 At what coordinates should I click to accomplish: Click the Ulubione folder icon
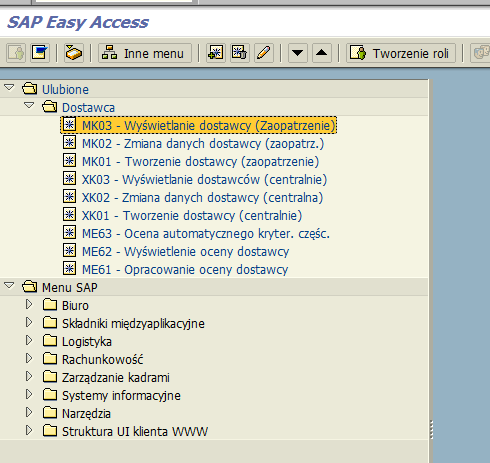29,89
